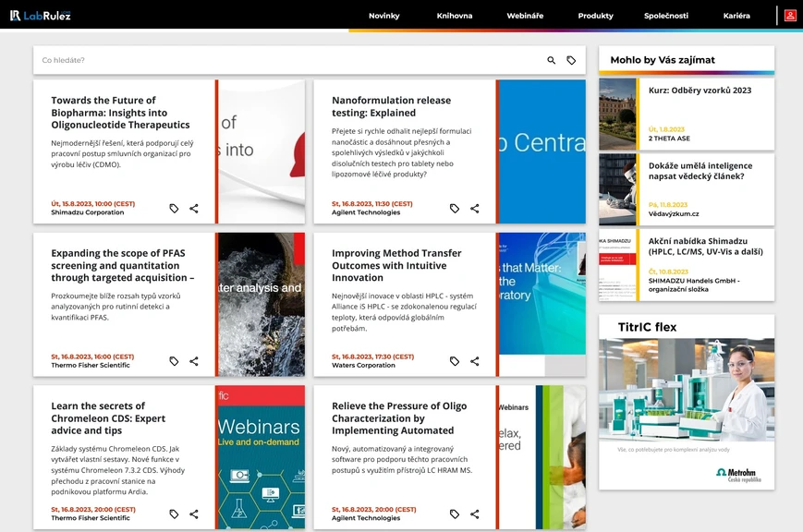Click 'Waters Corporation' company name

point(363,365)
